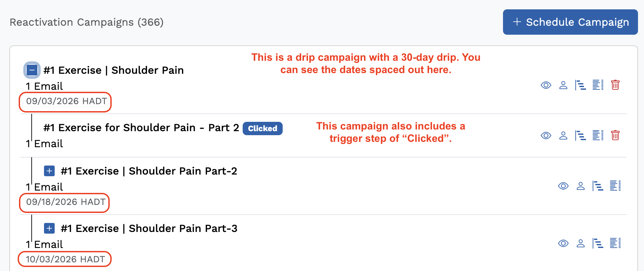
Task: Click the Schedule Campaign button
Action: tap(570, 22)
